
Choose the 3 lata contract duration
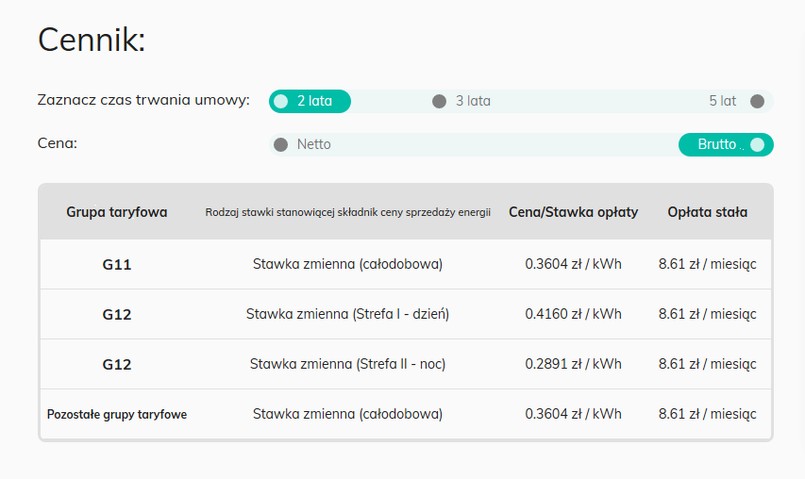click(x=461, y=101)
